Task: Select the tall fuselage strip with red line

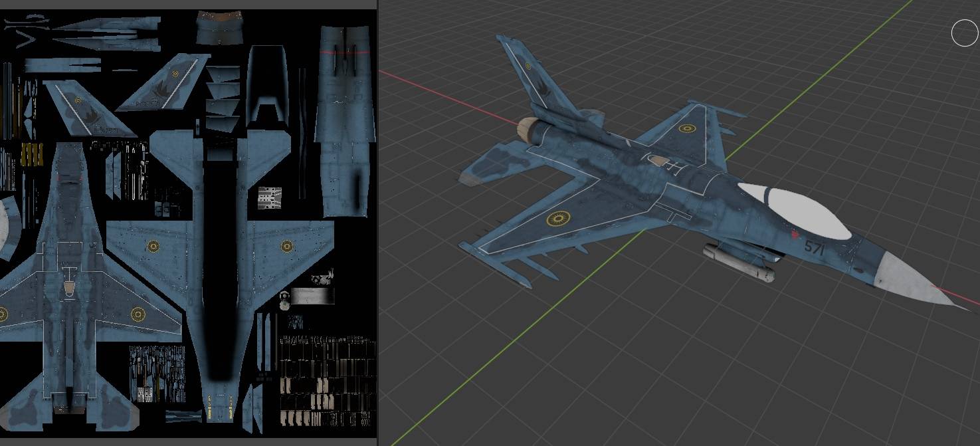Action: [344, 120]
